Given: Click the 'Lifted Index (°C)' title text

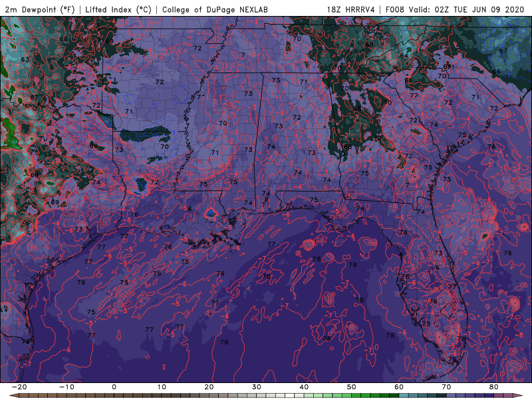Looking at the screenshot, I should (118, 9).
